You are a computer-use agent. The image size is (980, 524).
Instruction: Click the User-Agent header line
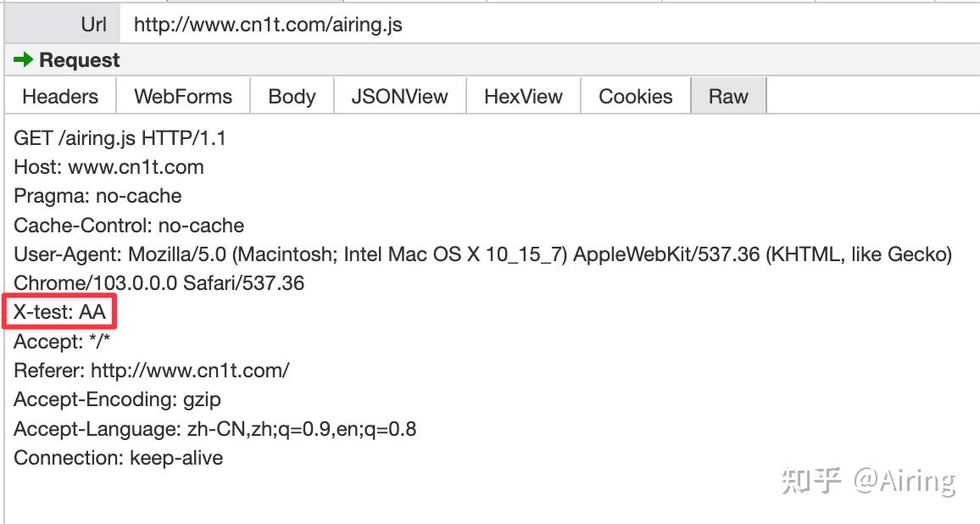pyautogui.click(x=482, y=254)
